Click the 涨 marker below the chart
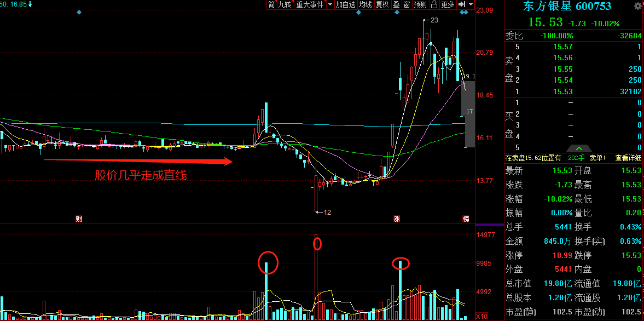This screenshot has width=644, height=321. point(397,219)
